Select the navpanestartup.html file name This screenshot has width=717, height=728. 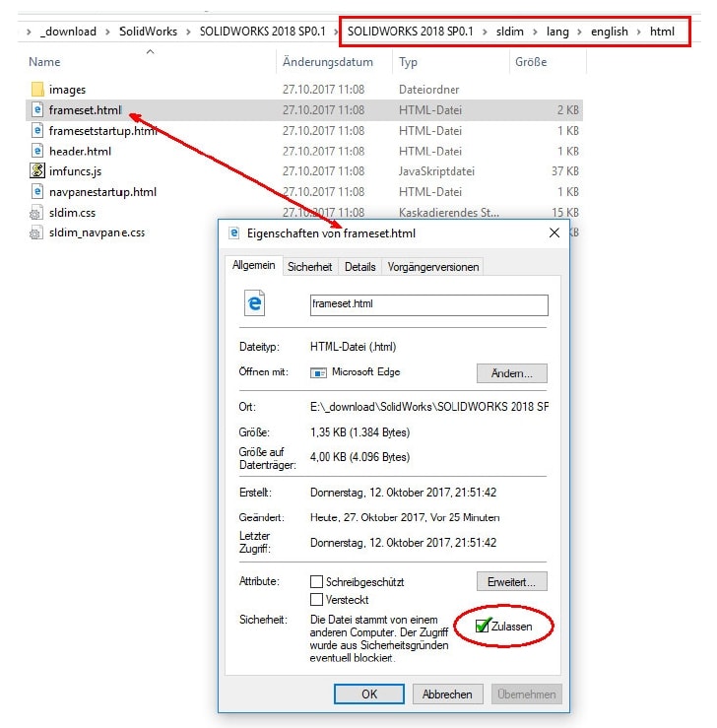[102, 192]
